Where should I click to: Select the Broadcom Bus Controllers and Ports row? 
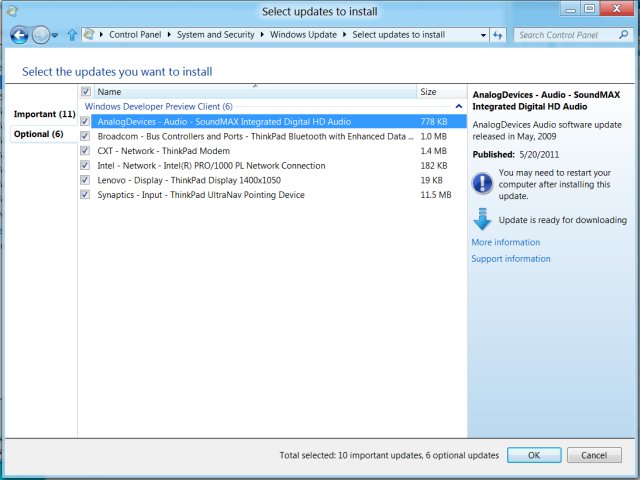click(x=279, y=136)
